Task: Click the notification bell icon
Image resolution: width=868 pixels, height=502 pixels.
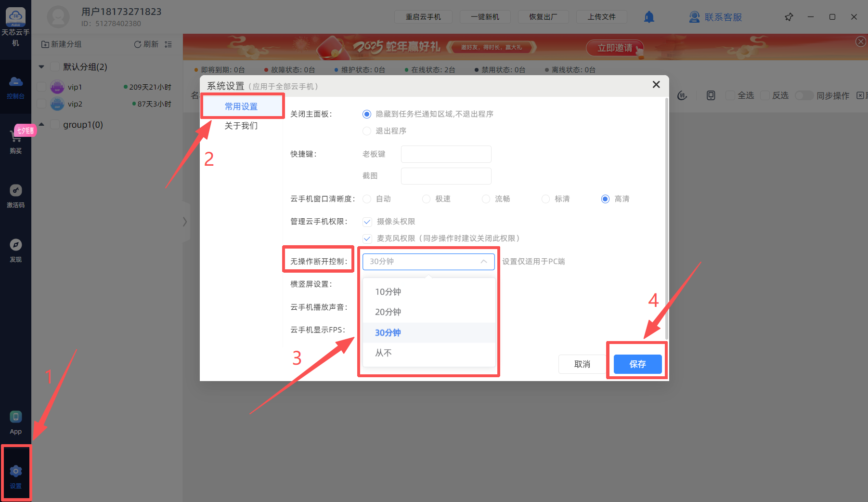Action: pyautogui.click(x=649, y=17)
